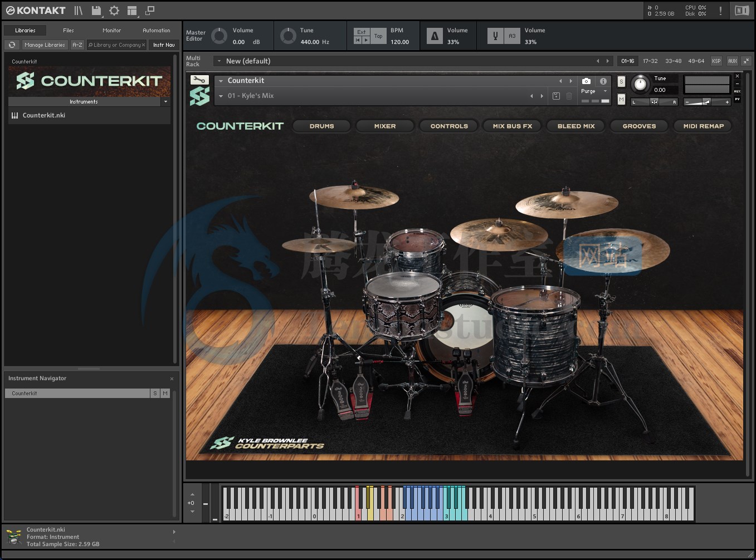Refresh the libraries list

pyautogui.click(x=12, y=45)
